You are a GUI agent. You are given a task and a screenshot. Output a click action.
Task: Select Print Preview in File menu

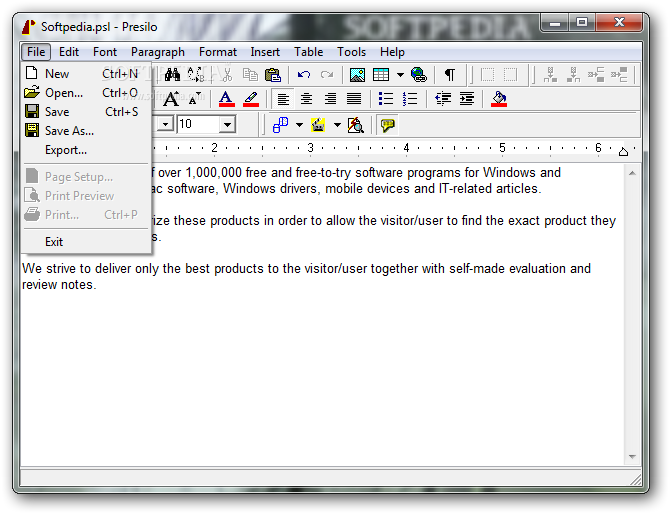[x=86, y=196]
